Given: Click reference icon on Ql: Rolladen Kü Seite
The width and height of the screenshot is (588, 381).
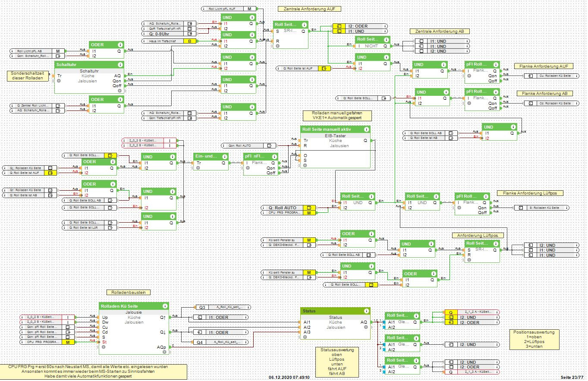Looking at the screenshot, I should (x=50, y=168).
